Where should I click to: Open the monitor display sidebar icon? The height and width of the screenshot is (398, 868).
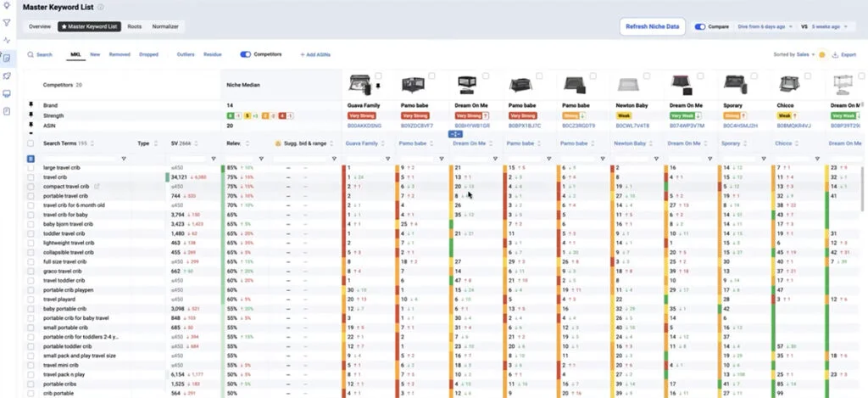pyautogui.click(x=7, y=93)
